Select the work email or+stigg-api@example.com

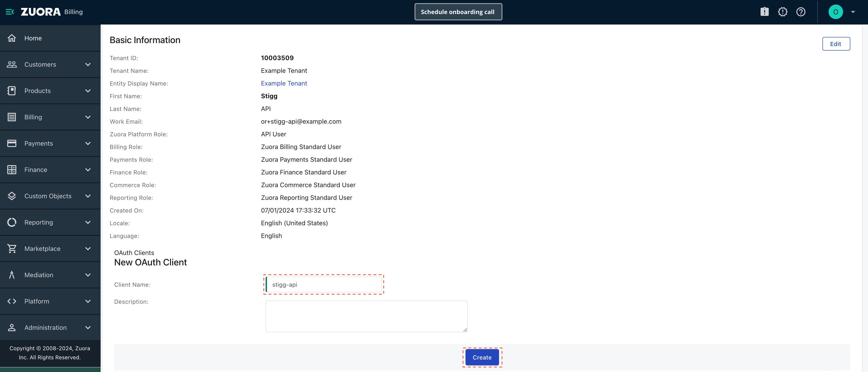tap(301, 121)
